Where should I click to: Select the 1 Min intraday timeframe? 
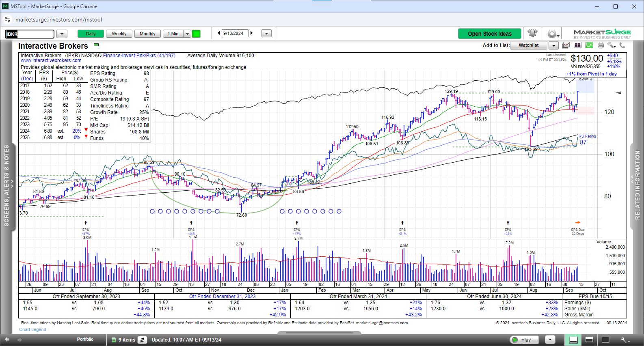click(173, 34)
